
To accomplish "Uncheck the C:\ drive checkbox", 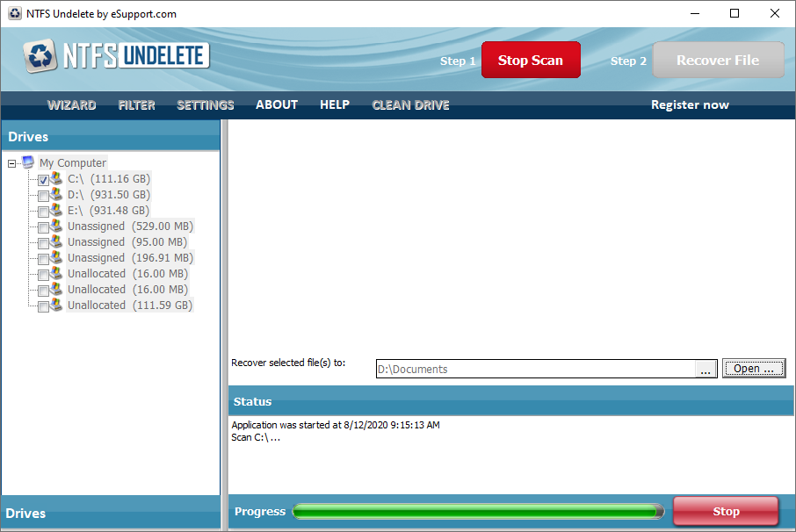I will click(44, 180).
